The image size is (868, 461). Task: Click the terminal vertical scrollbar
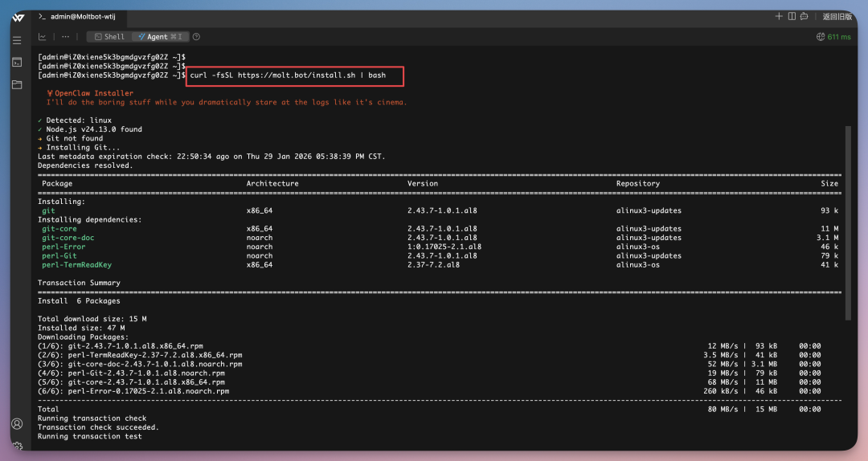846,225
